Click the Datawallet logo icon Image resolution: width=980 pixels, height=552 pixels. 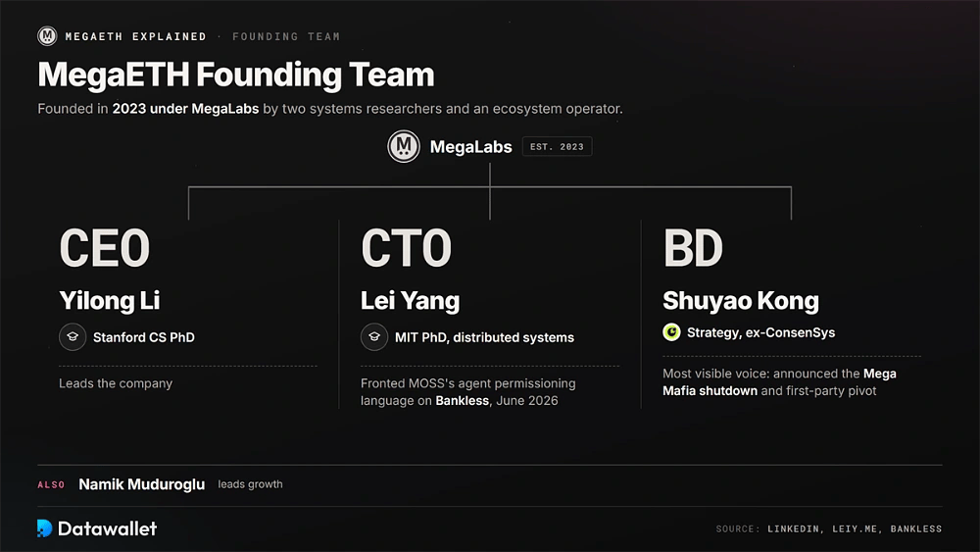(x=44, y=528)
